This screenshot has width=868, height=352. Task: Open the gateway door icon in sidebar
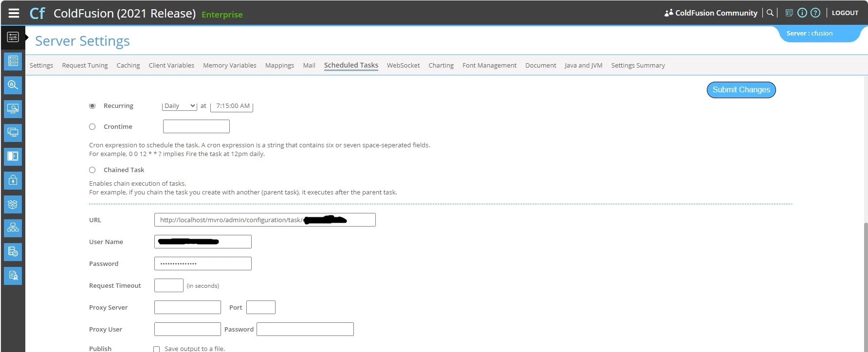coord(13,156)
